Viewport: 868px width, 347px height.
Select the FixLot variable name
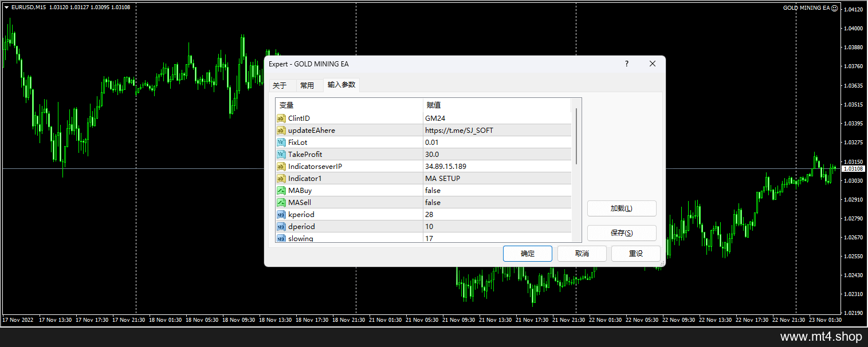299,143
